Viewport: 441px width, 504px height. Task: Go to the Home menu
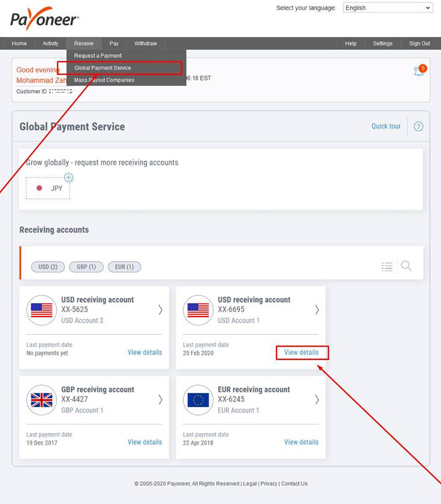[19, 43]
